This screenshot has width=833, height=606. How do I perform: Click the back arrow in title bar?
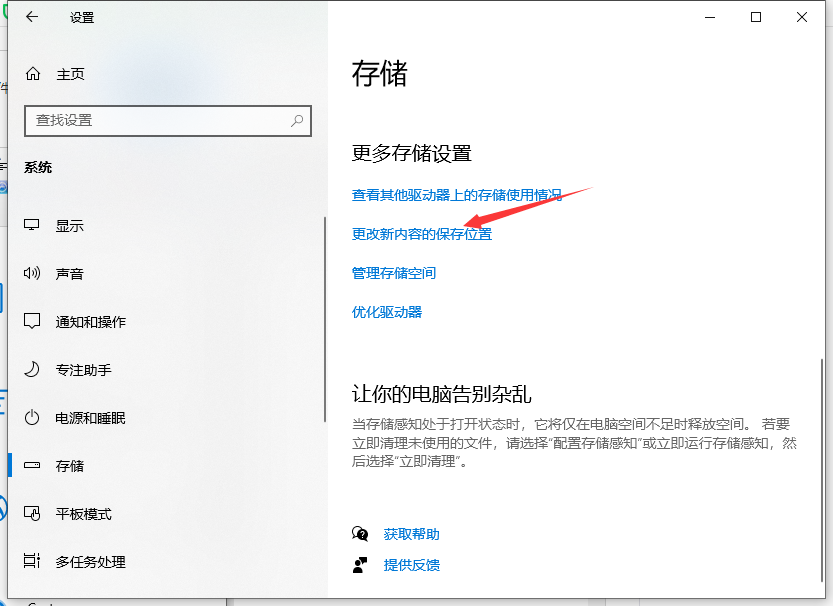pos(32,17)
